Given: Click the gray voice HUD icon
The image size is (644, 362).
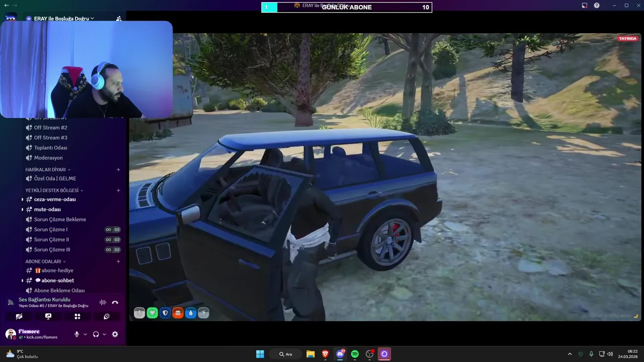Looking at the screenshot, I should (139, 313).
